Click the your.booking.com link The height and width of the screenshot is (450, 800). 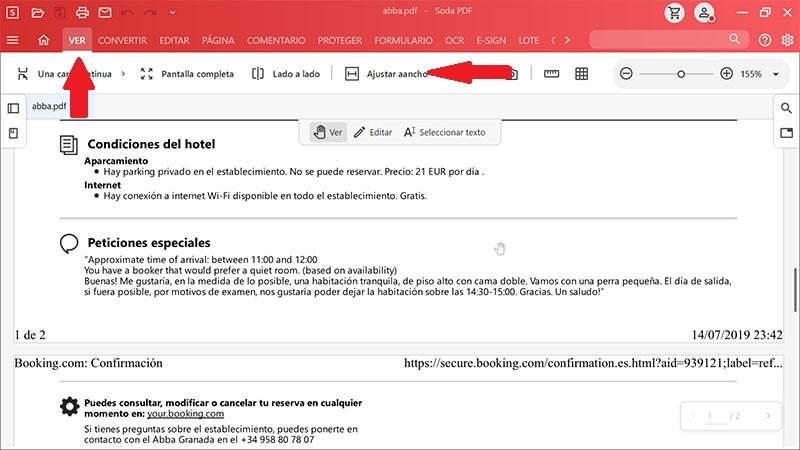185,414
